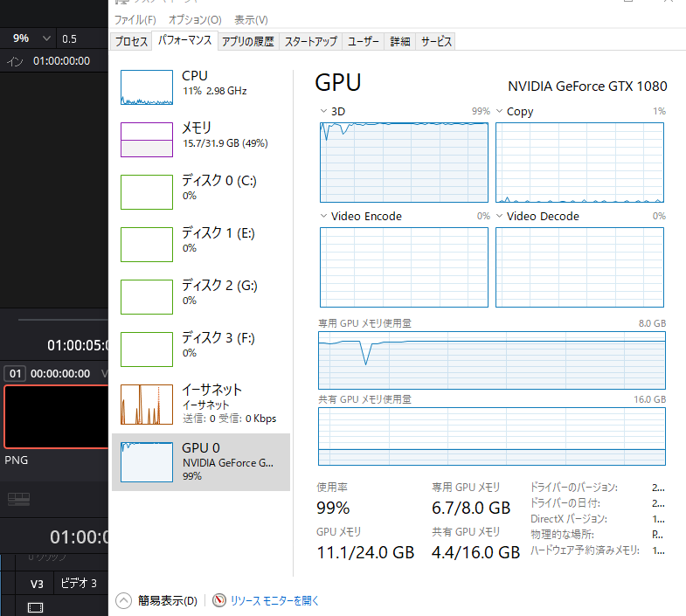686x616 pixels.
Task: Select ディスク 3 (F:) in the sidebar
Action: (218, 344)
